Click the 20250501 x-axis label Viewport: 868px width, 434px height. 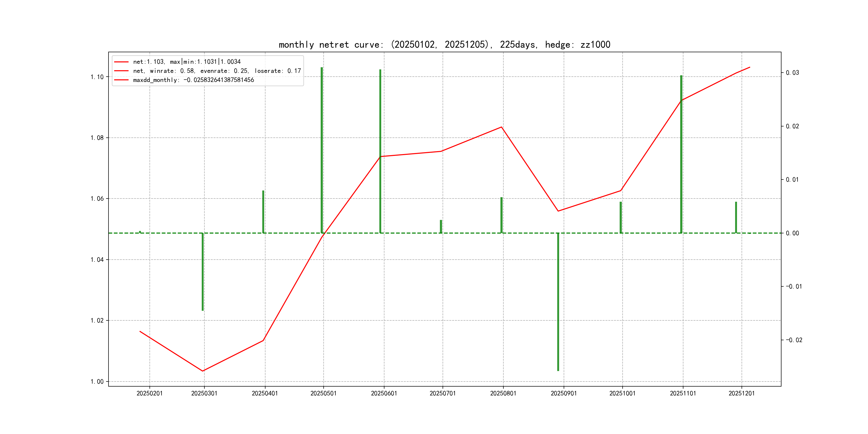[323, 393]
